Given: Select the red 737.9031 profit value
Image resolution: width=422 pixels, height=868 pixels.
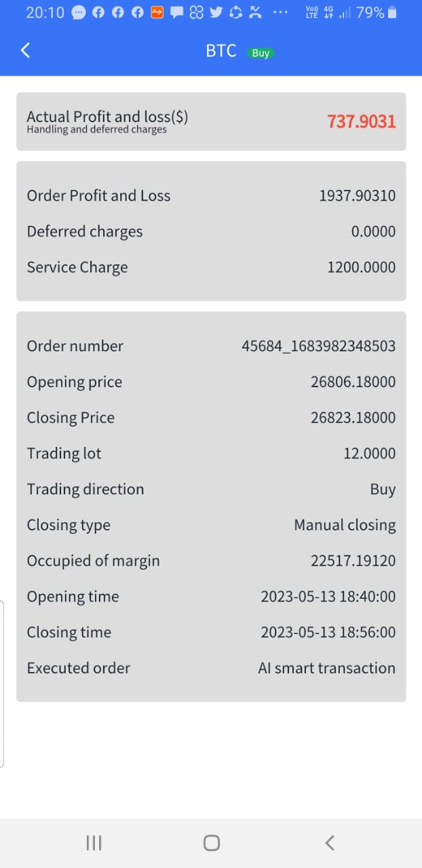Looking at the screenshot, I should click(362, 121).
